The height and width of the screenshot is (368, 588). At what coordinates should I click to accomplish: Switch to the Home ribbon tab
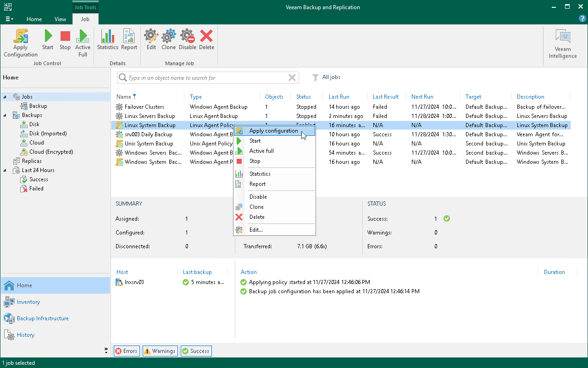(34, 19)
